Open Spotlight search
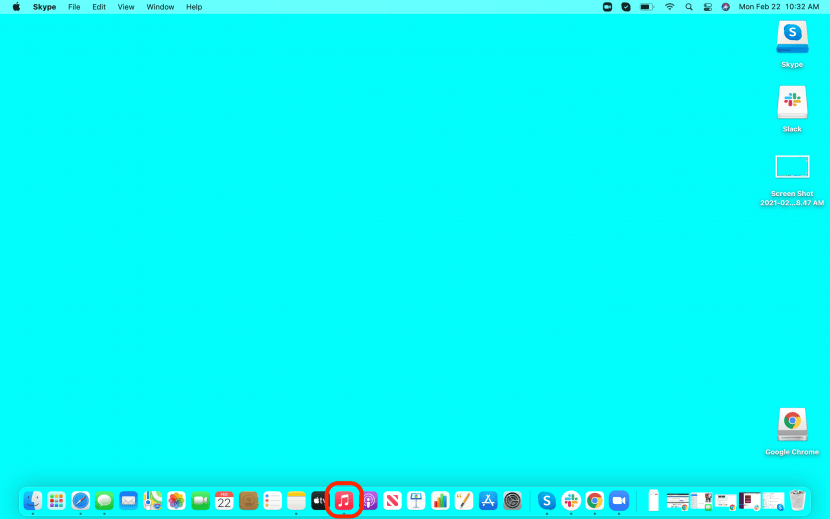This screenshot has height=519, width=830. (x=689, y=7)
